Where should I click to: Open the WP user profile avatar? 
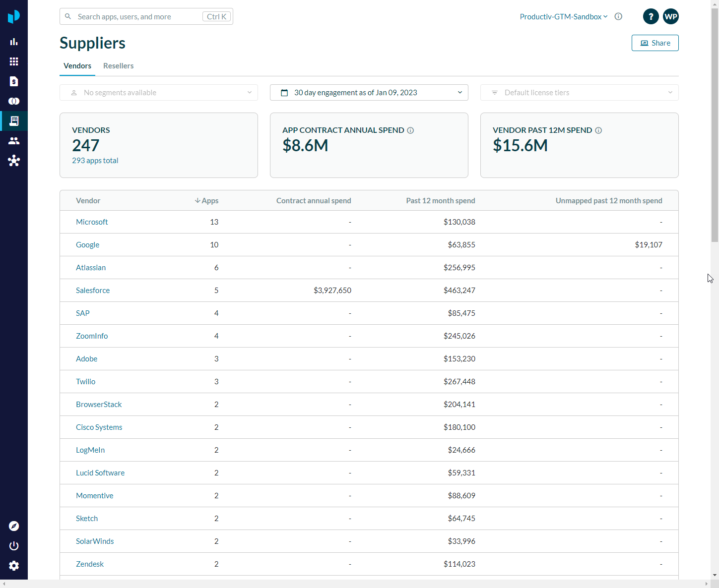pyautogui.click(x=670, y=16)
